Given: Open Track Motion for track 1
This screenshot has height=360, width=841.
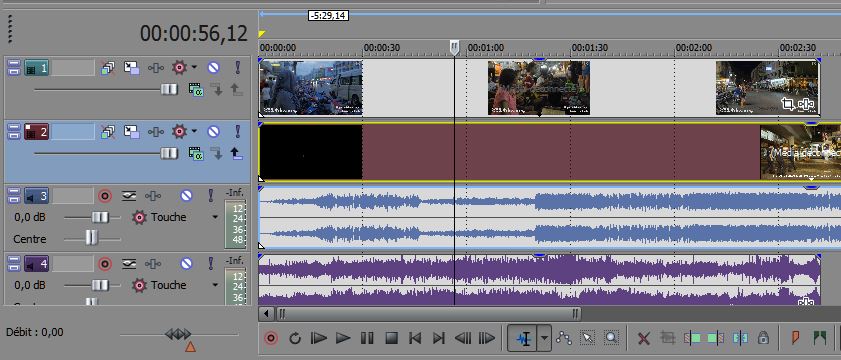Looking at the screenshot, I should tap(131, 68).
